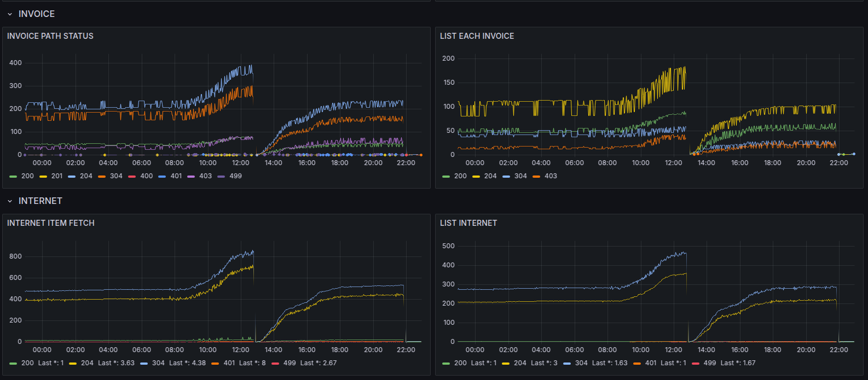Toggle 201 series label in Invoice Path Status legend

[x=57, y=176]
